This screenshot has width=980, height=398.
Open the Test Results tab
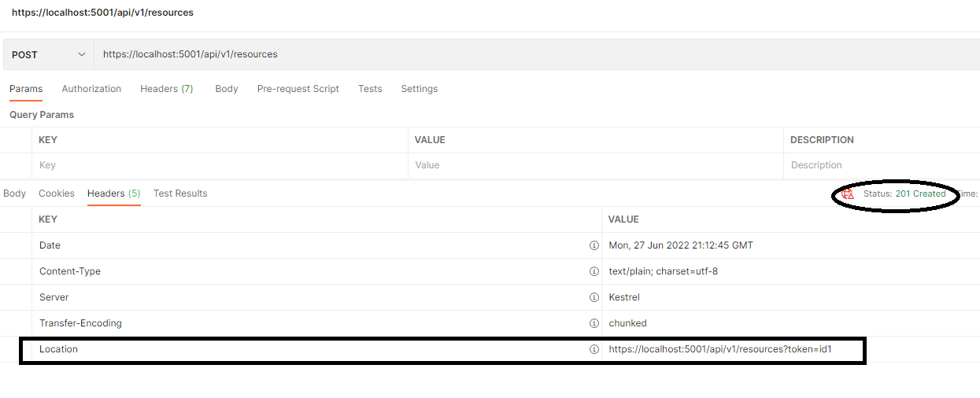(180, 193)
